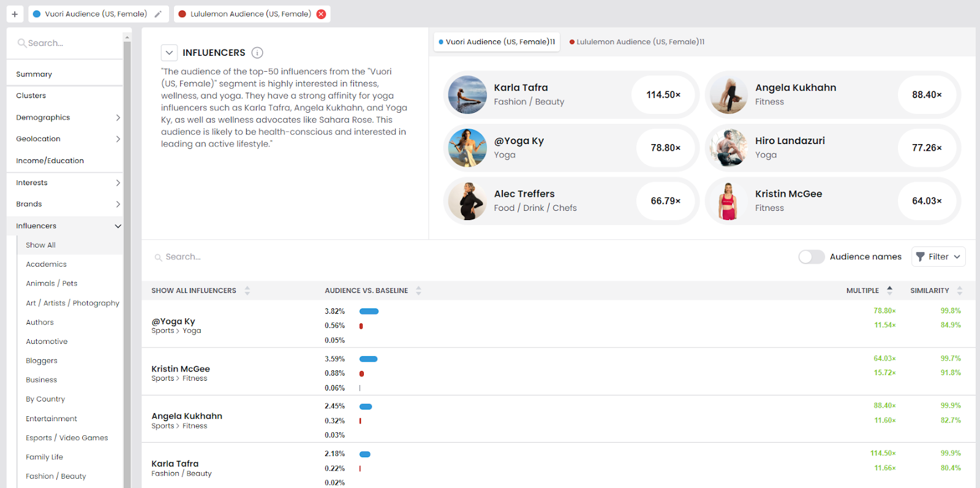Switch to Lululemon Audience panel tab
The width and height of the screenshot is (980, 488).
[x=637, y=42]
